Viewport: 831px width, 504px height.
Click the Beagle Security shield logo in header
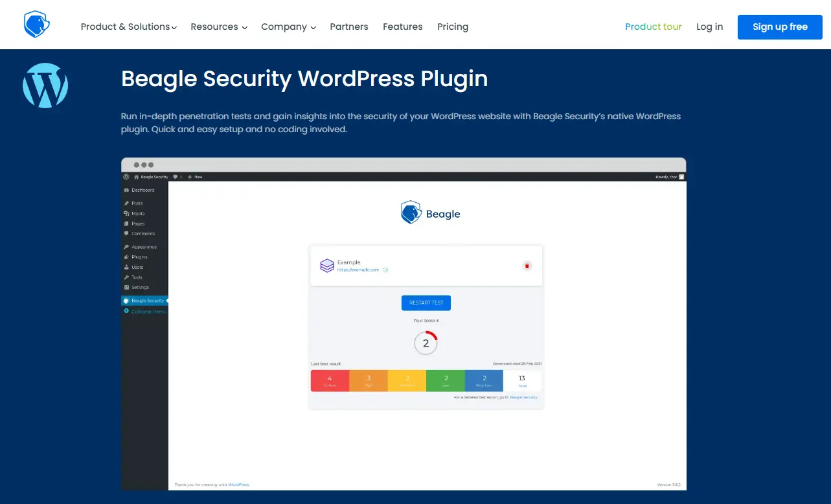click(37, 24)
